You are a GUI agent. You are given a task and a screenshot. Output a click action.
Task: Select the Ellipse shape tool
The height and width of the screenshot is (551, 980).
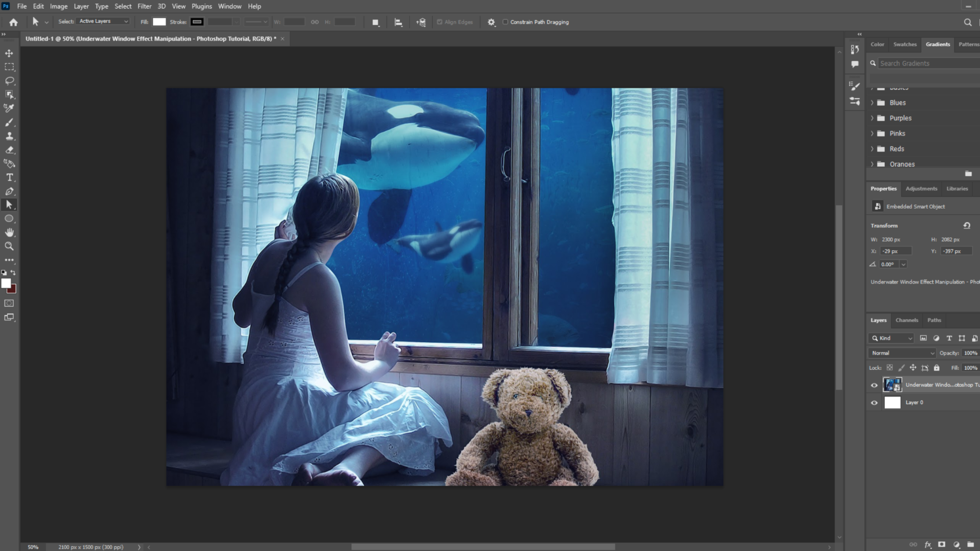[9, 219]
